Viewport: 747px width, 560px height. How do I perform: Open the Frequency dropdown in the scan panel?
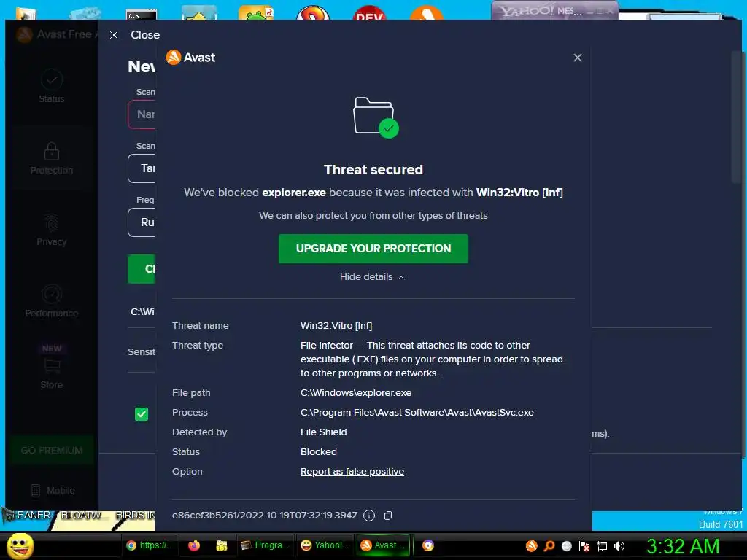142,222
